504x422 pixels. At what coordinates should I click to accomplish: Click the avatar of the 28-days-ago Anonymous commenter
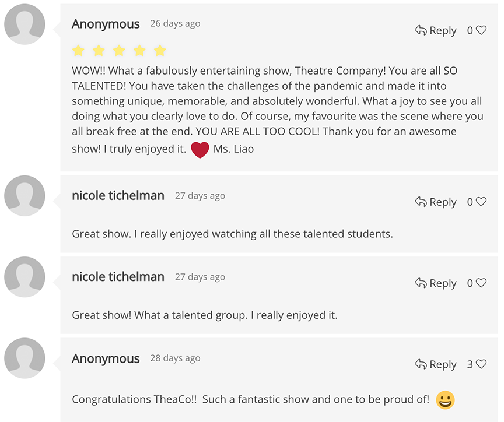coord(24,358)
